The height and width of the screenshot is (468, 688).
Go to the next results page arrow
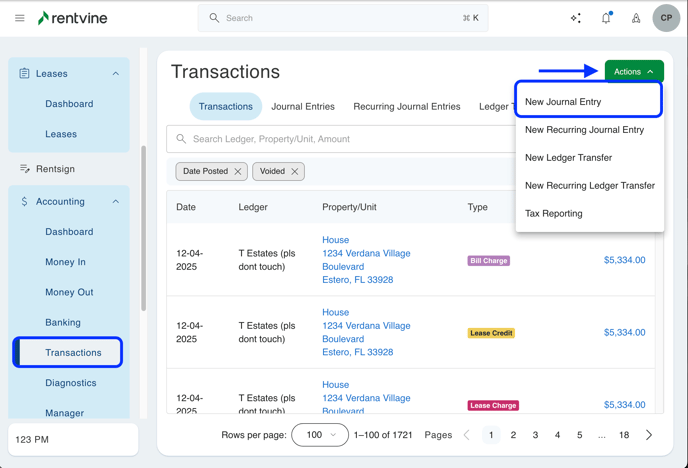pos(649,435)
